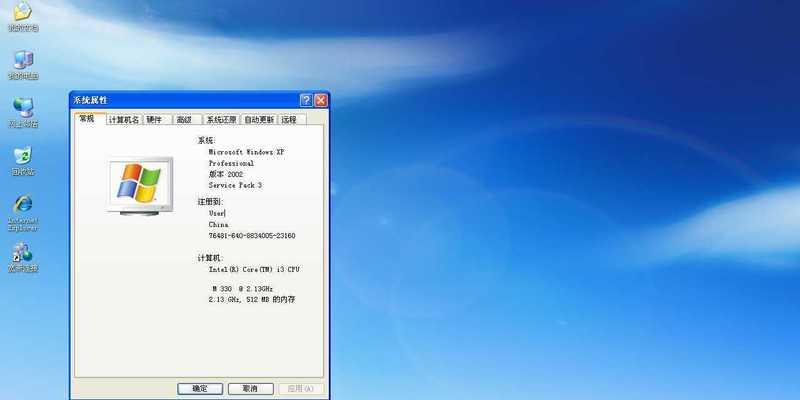Switch to the Automatic Updates (自动更新) tab
The width and height of the screenshot is (800, 400).
(x=259, y=120)
